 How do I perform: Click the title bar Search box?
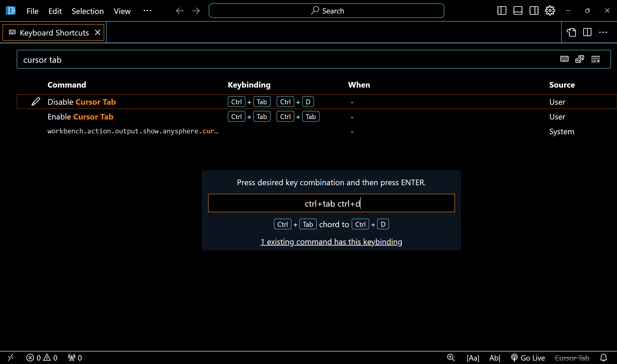click(326, 10)
